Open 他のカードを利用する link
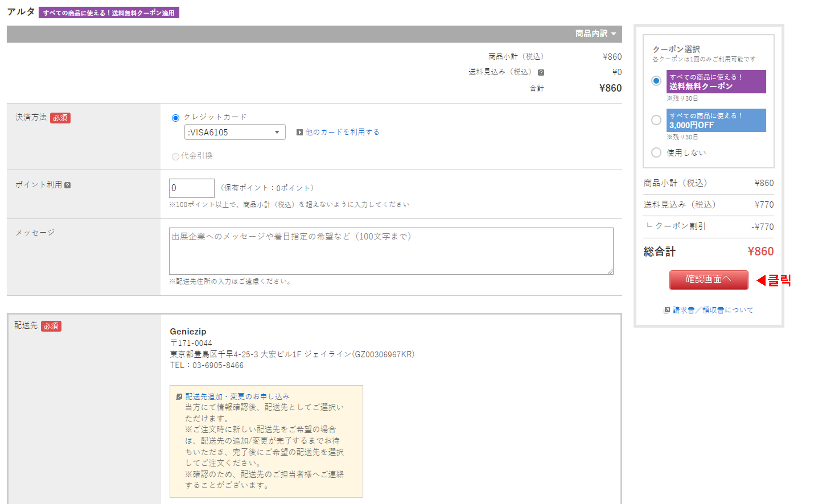Viewport: 818px width, 504px height. pyautogui.click(x=342, y=132)
